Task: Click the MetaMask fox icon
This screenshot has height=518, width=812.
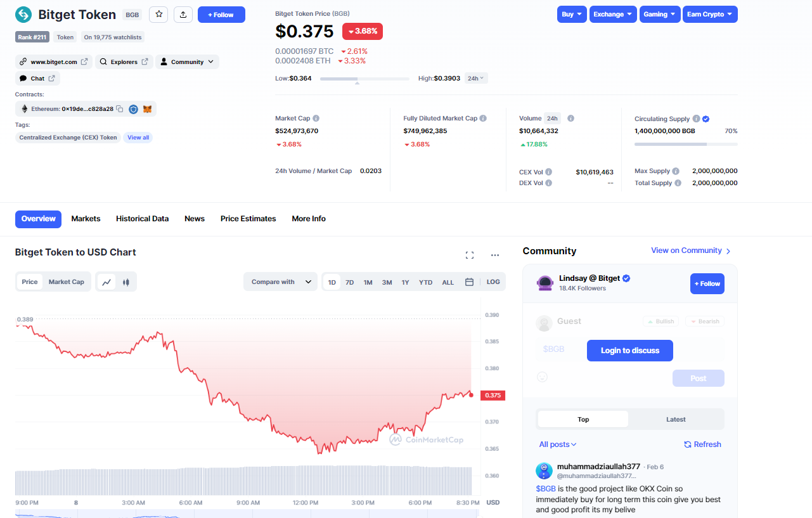Action: 147,109
